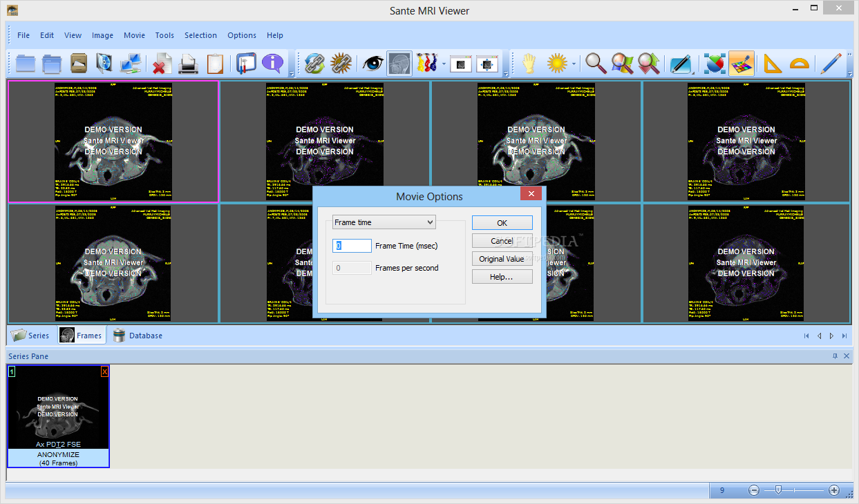Expand the Frame time combo box
859x504 pixels.
click(x=384, y=222)
